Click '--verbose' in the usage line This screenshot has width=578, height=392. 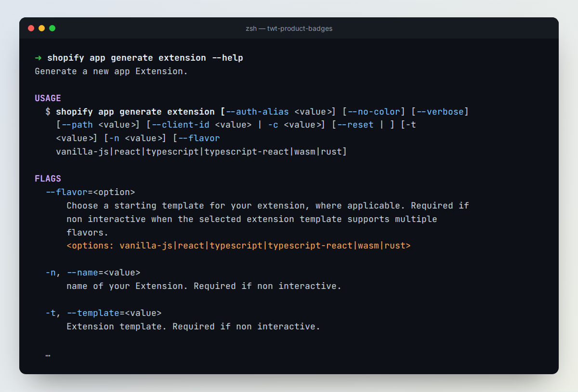440,112
